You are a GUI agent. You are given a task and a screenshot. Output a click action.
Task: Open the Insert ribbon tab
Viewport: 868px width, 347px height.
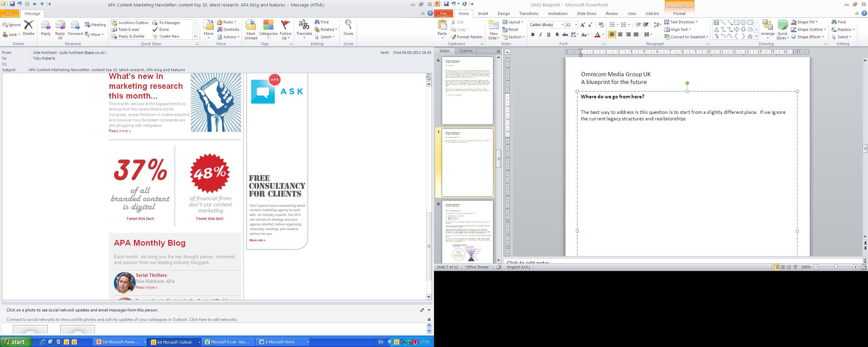[x=483, y=14]
